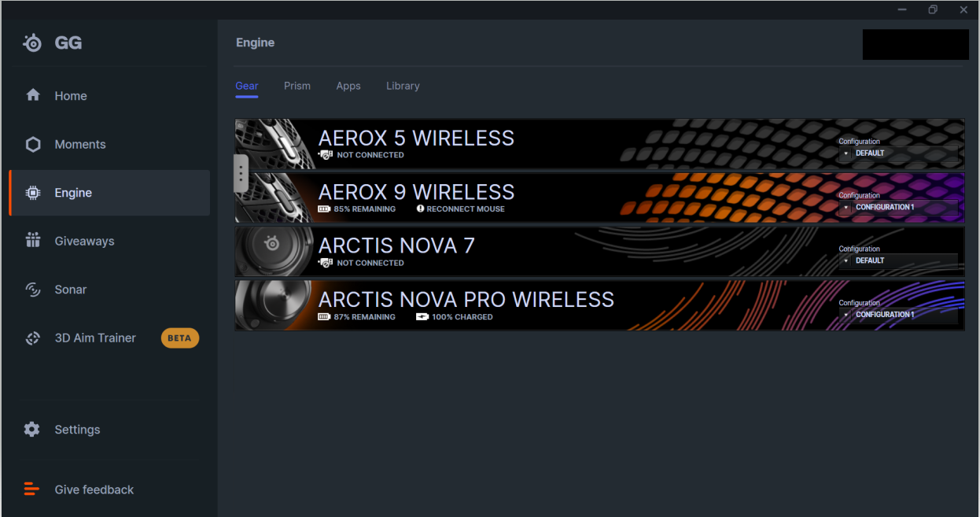Restore the GG window size
Viewport: 980px width, 517px height.
pyautogui.click(x=933, y=9)
